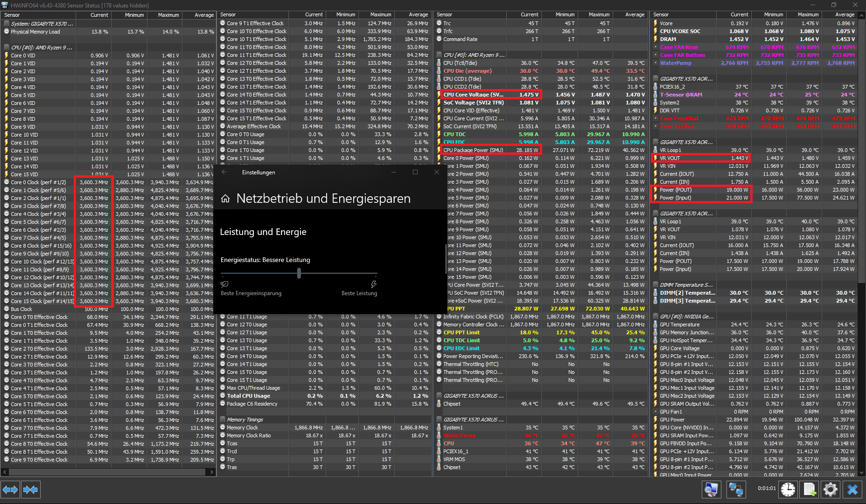Select the Chipset 49.4 °C row
Viewport: 866px width, 504px height.
(541, 404)
